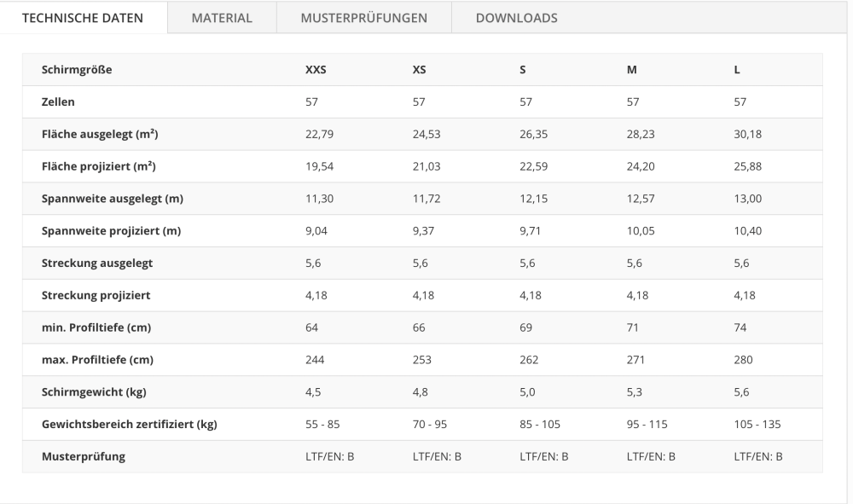Switch to the Musterprüfungen tab
The width and height of the screenshot is (853, 504).
pos(364,18)
